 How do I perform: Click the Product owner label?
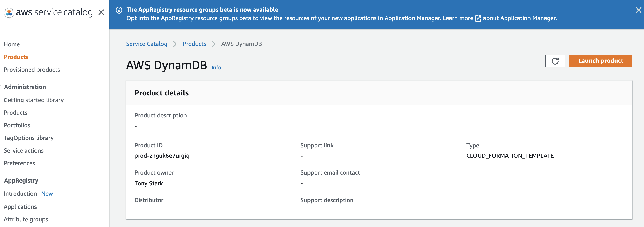point(154,172)
